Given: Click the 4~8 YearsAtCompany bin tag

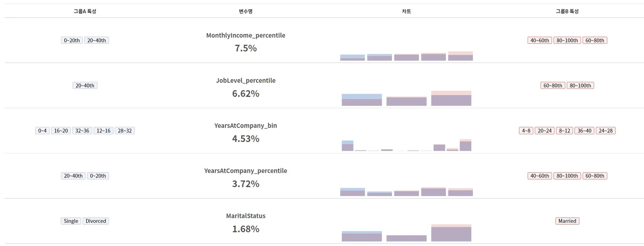Looking at the screenshot, I should pyautogui.click(x=526, y=131).
